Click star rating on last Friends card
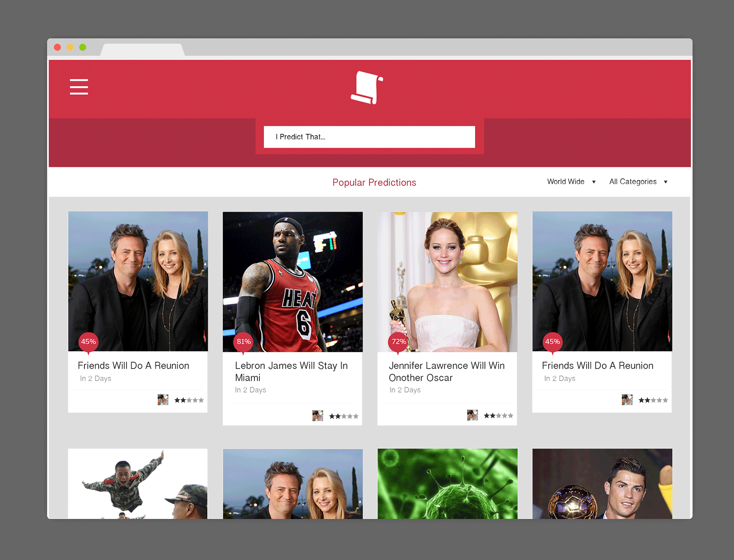 653,400
